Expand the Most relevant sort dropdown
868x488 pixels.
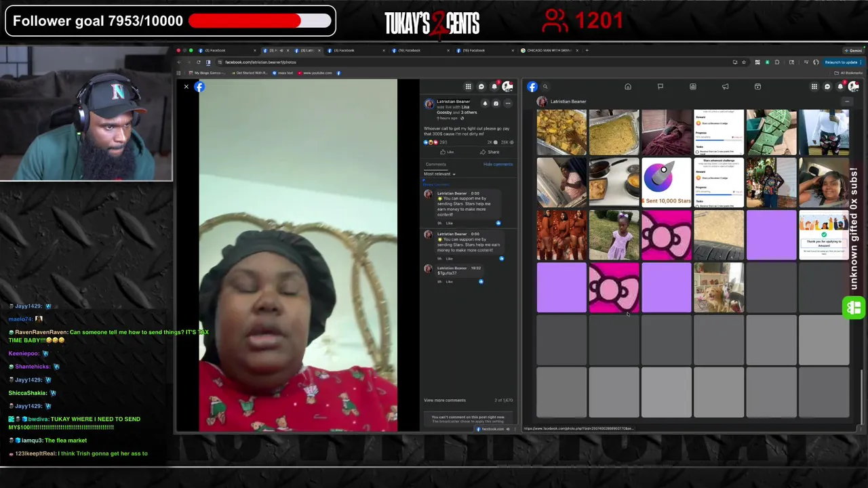[x=440, y=174]
